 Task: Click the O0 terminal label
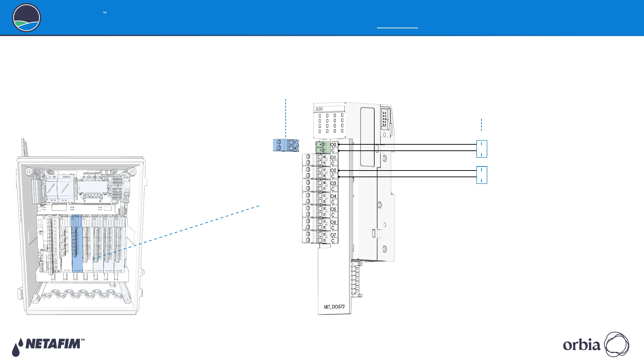coord(334,144)
